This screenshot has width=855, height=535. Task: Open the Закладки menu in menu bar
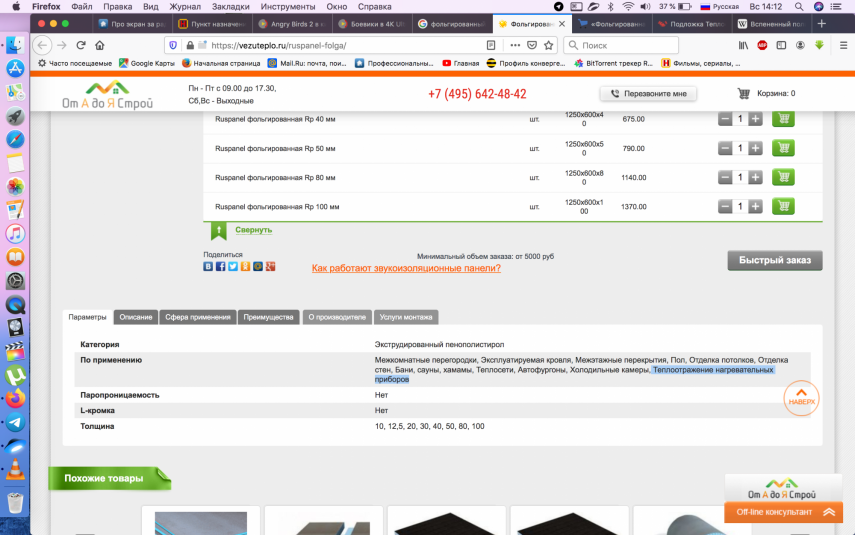point(231,7)
